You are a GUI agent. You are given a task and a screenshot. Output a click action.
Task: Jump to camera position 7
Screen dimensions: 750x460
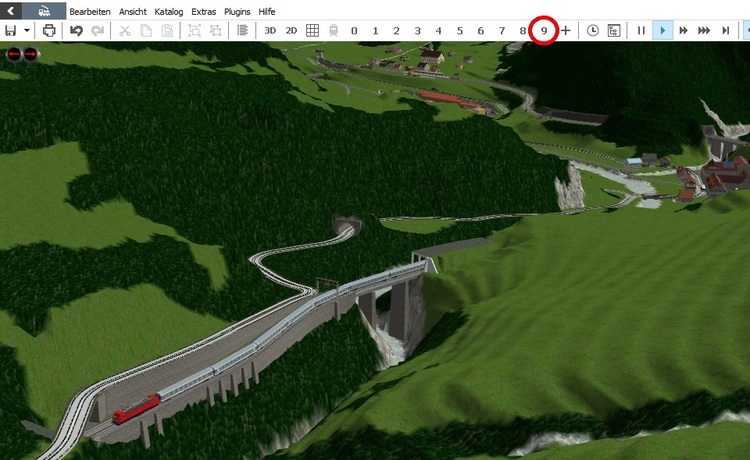[502, 31]
